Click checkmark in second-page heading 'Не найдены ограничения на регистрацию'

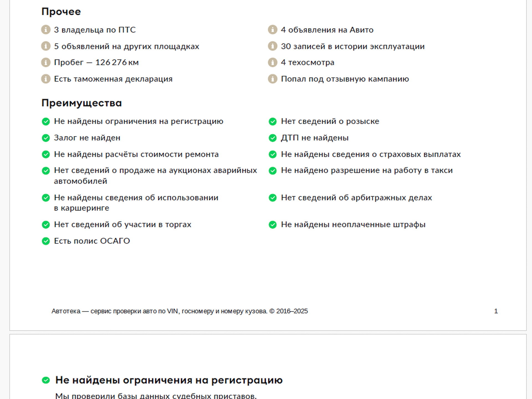pyautogui.click(x=46, y=380)
